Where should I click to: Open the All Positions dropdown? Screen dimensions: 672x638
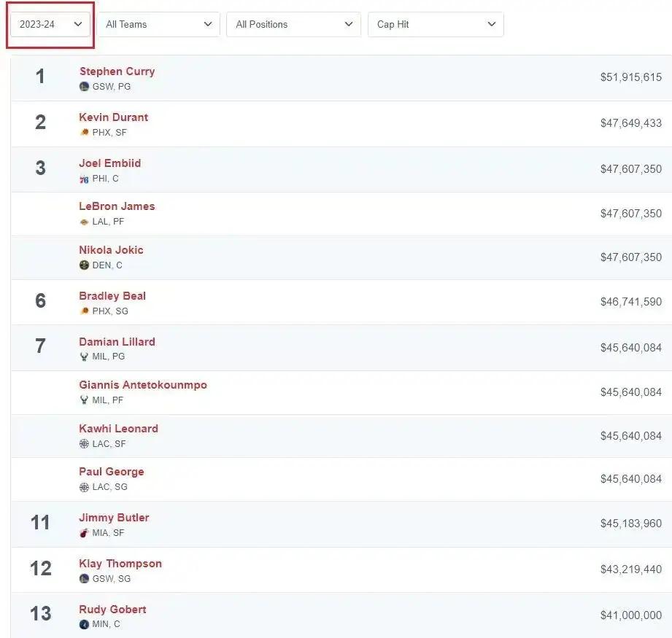point(293,24)
